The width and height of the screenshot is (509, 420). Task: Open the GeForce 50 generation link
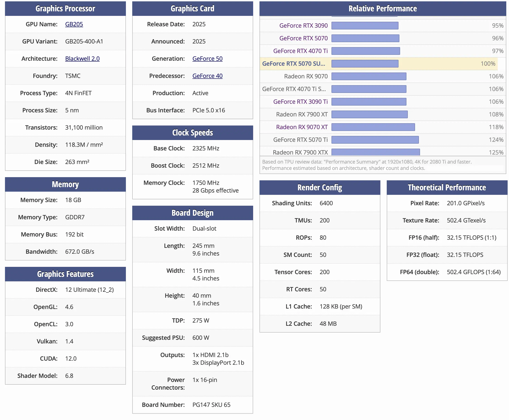point(207,58)
